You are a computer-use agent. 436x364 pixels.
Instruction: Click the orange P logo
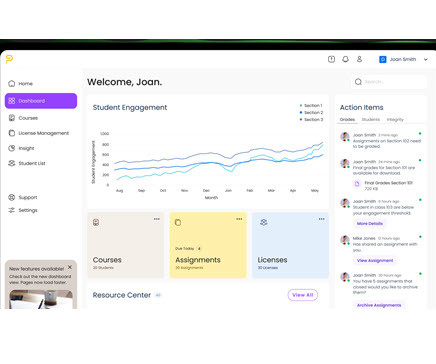pos(9,59)
